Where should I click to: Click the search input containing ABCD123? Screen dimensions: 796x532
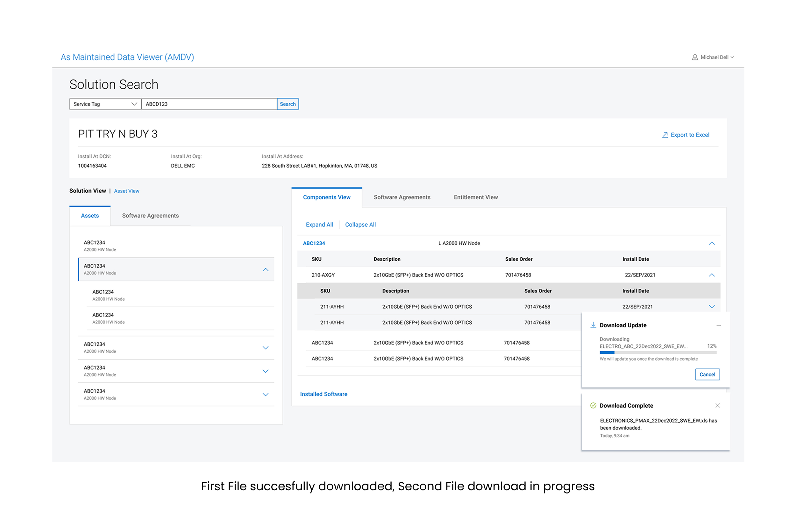pyautogui.click(x=209, y=104)
